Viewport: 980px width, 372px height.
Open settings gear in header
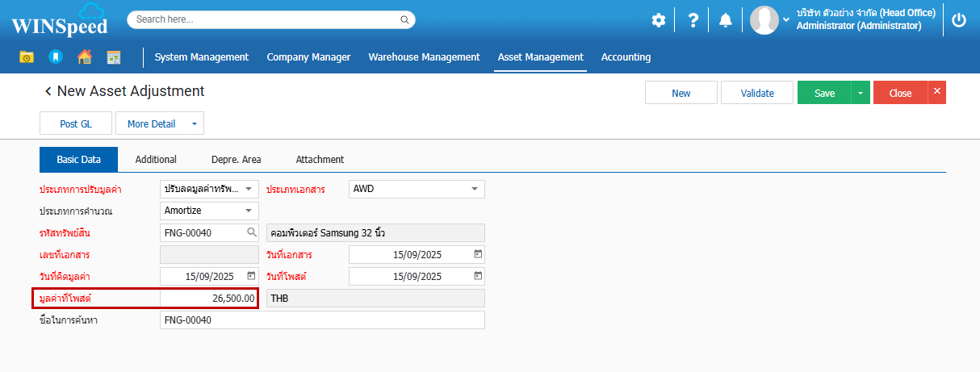[659, 20]
